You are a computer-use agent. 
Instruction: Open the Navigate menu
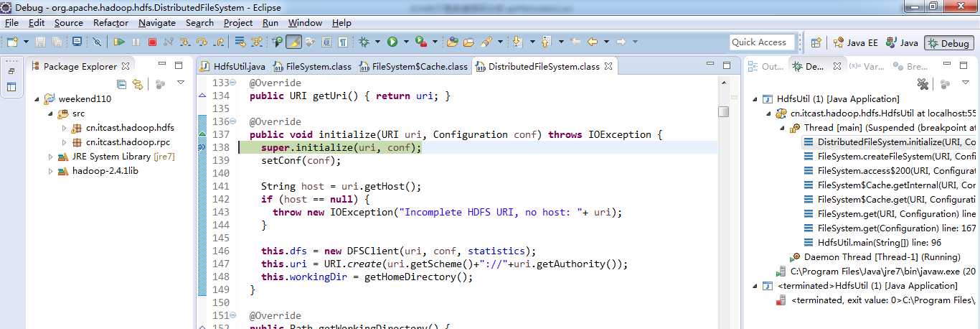coord(157,23)
